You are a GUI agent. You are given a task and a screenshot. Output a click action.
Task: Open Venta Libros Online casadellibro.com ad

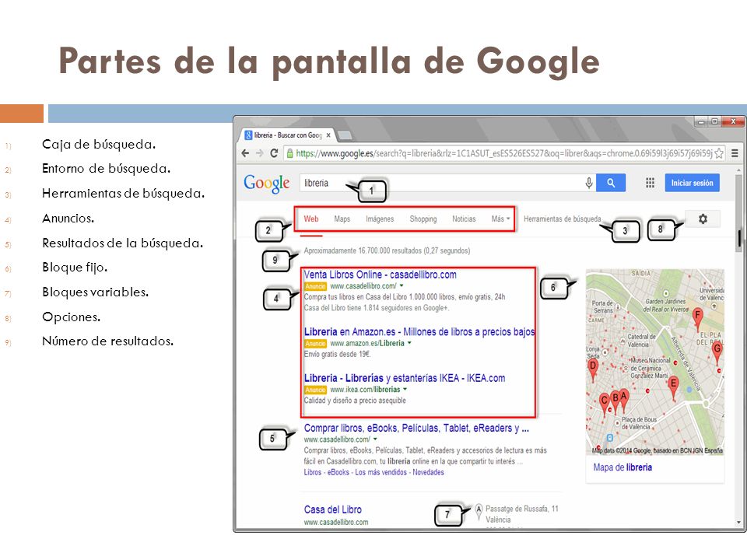tap(381, 275)
